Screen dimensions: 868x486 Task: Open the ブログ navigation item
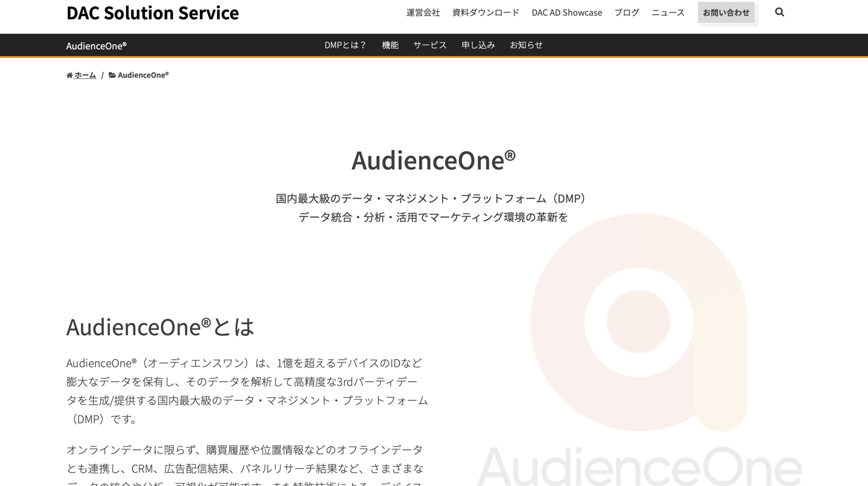pos(627,12)
